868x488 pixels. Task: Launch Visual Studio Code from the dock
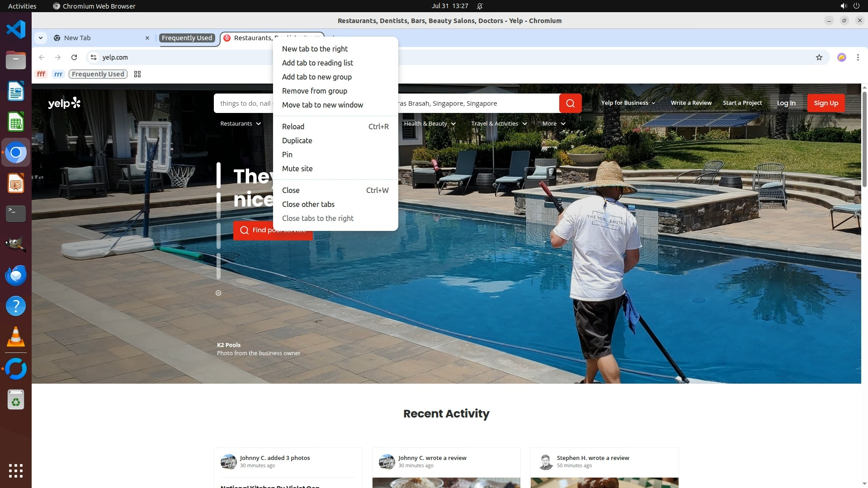click(x=16, y=30)
